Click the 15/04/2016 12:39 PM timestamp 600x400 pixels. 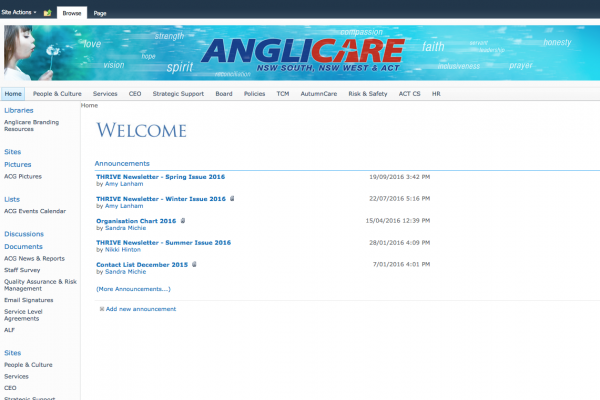tap(398, 220)
